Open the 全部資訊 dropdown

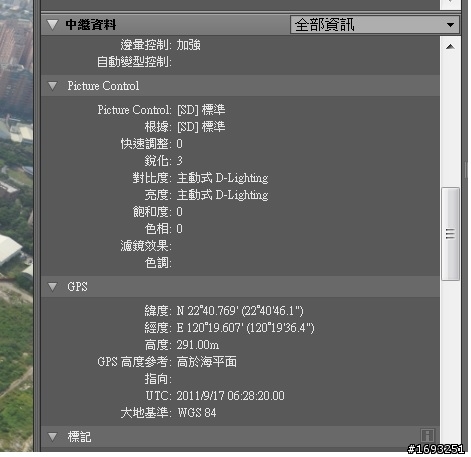[x=375, y=25]
